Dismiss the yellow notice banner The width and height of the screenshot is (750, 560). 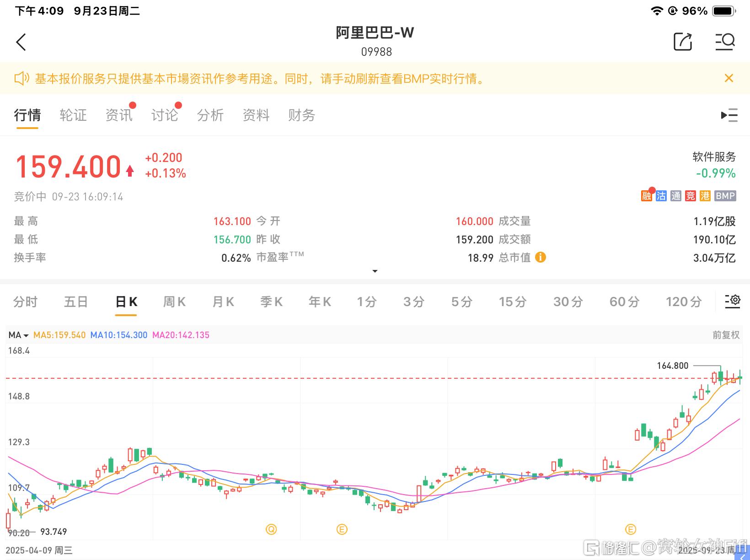click(x=729, y=78)
